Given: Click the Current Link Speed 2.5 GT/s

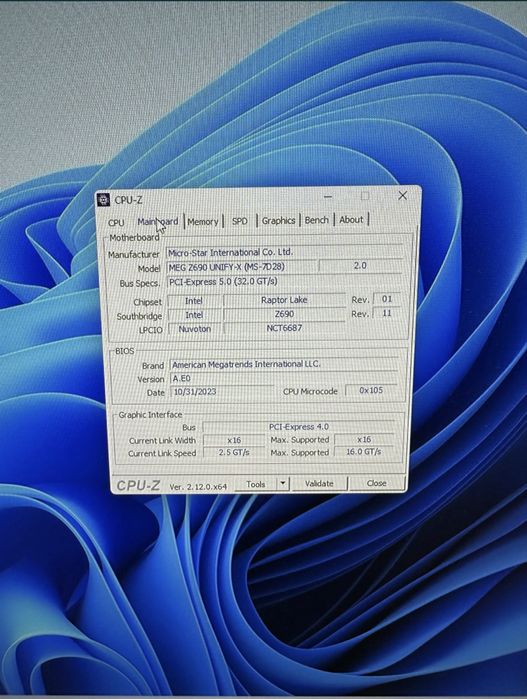Looking at the screenshot, I should click(234, 452).
